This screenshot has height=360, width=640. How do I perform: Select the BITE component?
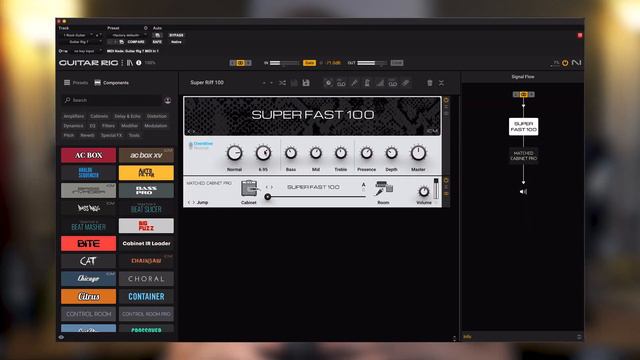point(89,243)
